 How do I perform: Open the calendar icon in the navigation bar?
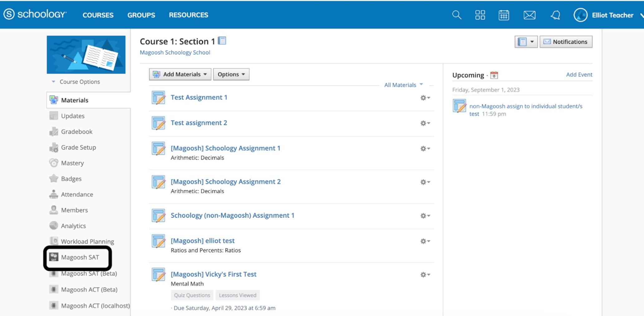[504, 15]
